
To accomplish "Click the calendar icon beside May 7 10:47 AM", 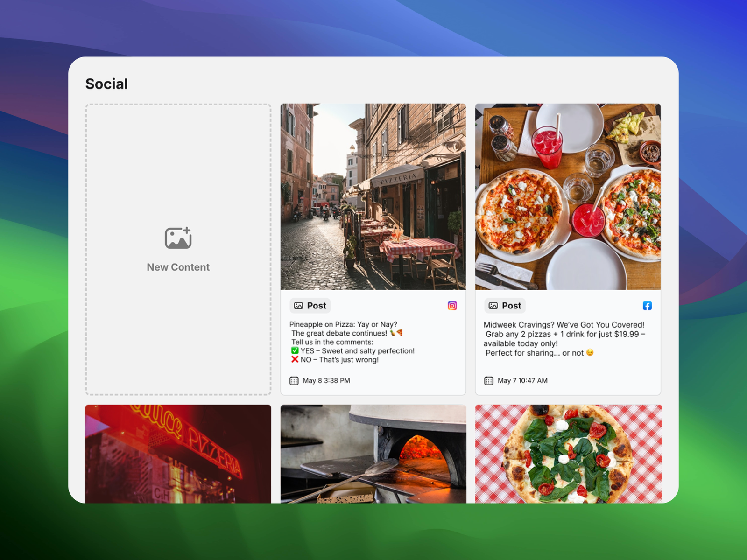I will click(x=488, y=381).
